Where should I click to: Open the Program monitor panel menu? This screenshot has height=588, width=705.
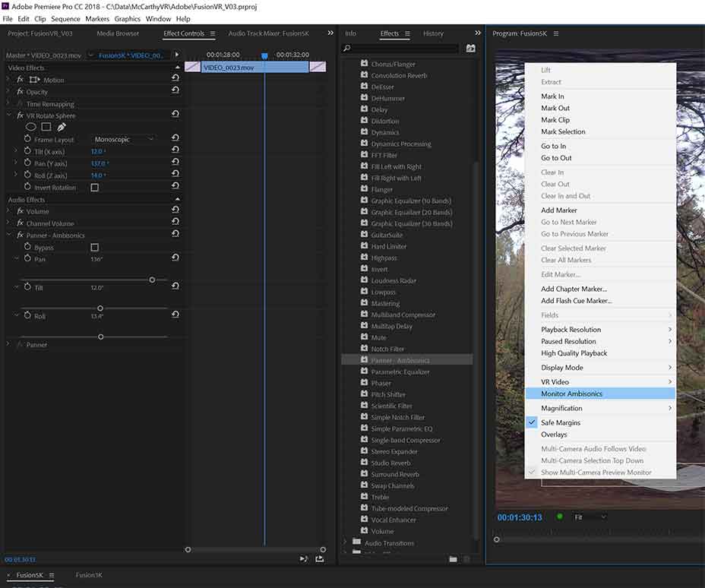click(556, 33)
